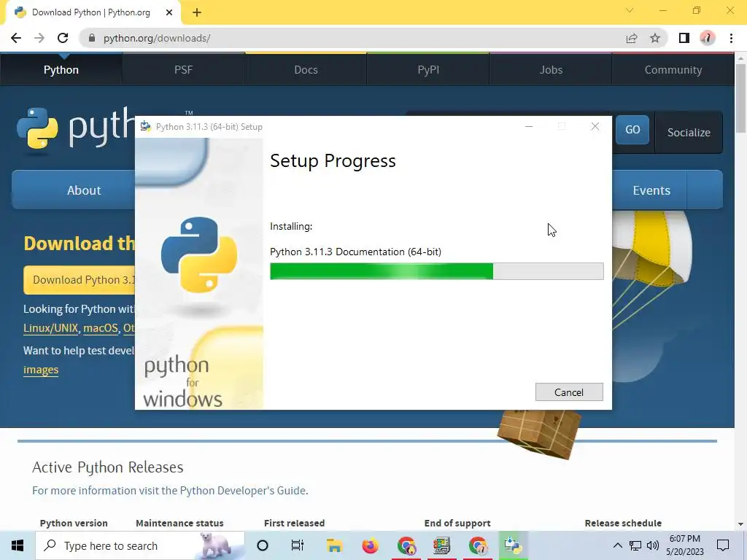Open the images link
Screen dimensions: 747x560
tap(41, 370)
